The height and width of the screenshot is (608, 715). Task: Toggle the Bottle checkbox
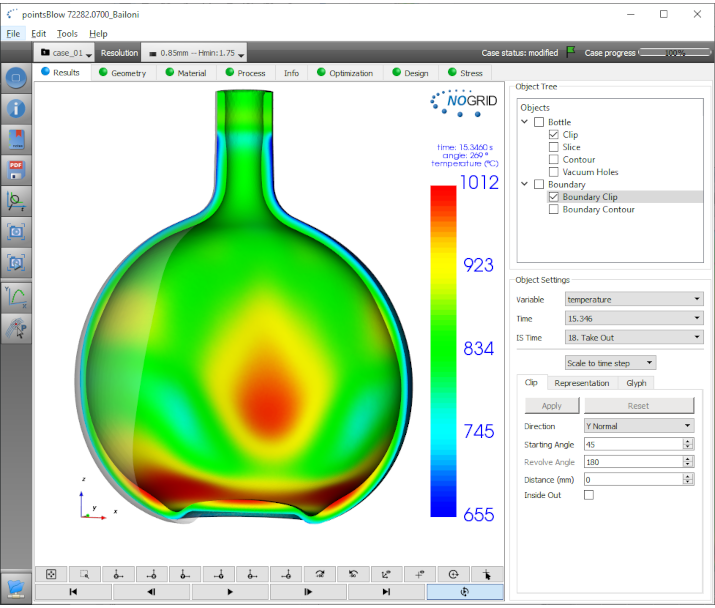point(539,122)
